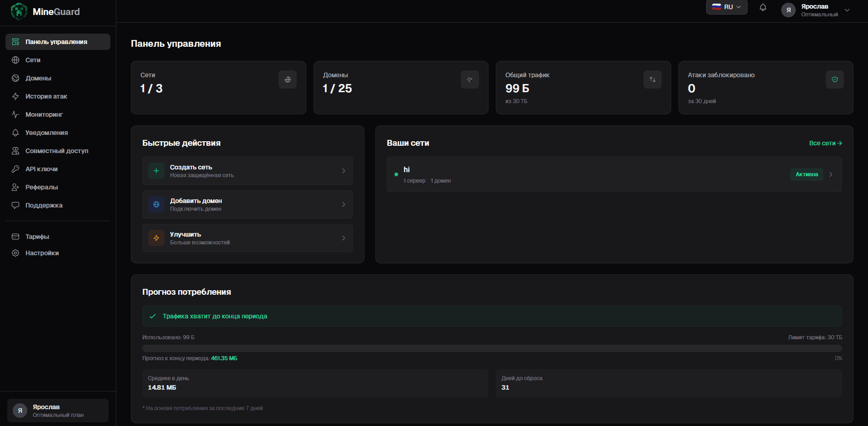This screenshot has height=426, width=868.
Task: Click the pulse icon for Мониторинг
Action: pos(15,114)
